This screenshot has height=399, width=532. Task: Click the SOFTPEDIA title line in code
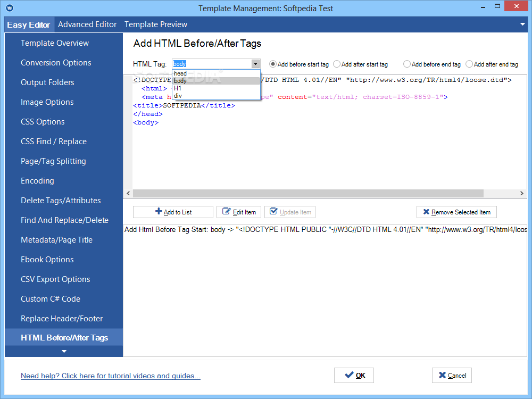184,105
